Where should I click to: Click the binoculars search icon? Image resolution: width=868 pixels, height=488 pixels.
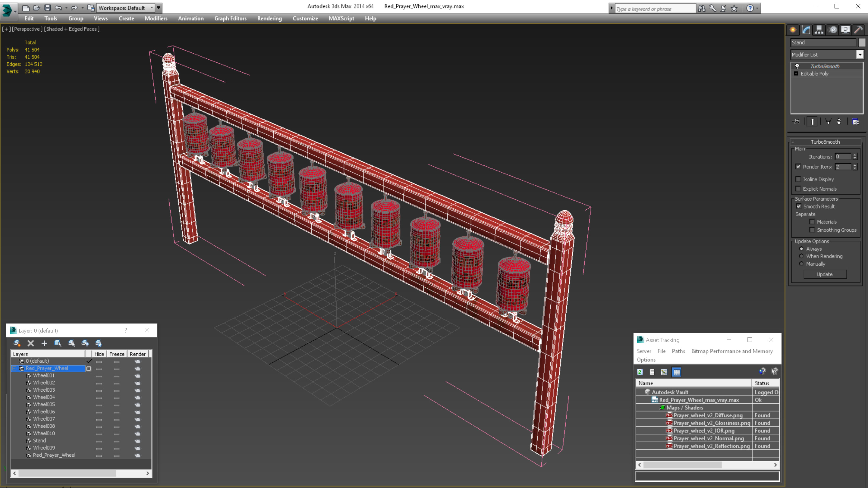[702, 8]
